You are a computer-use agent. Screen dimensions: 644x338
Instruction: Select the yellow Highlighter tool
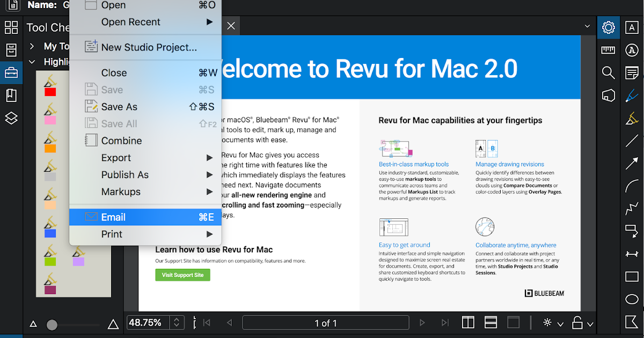point(632,117)
